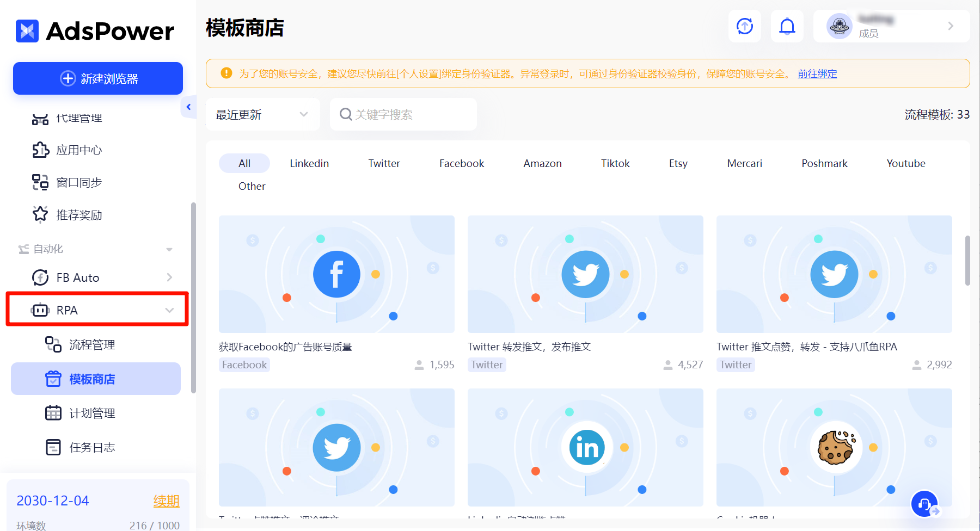This screenshot has height=531, width=980.
Task: Select 模板商店 in the sidebar
Action: (96, 379)
